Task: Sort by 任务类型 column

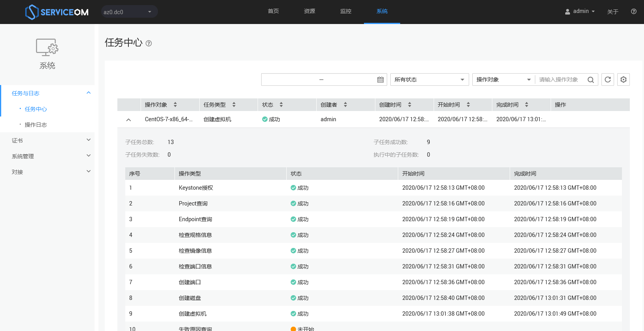Action: point(234,105)
